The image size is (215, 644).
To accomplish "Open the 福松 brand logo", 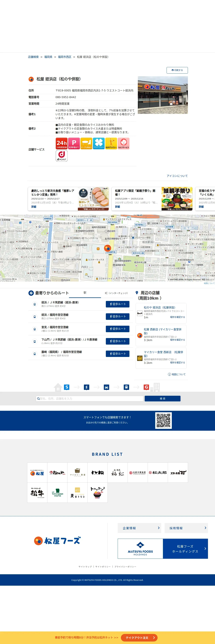I will click(x=118, y=472).
